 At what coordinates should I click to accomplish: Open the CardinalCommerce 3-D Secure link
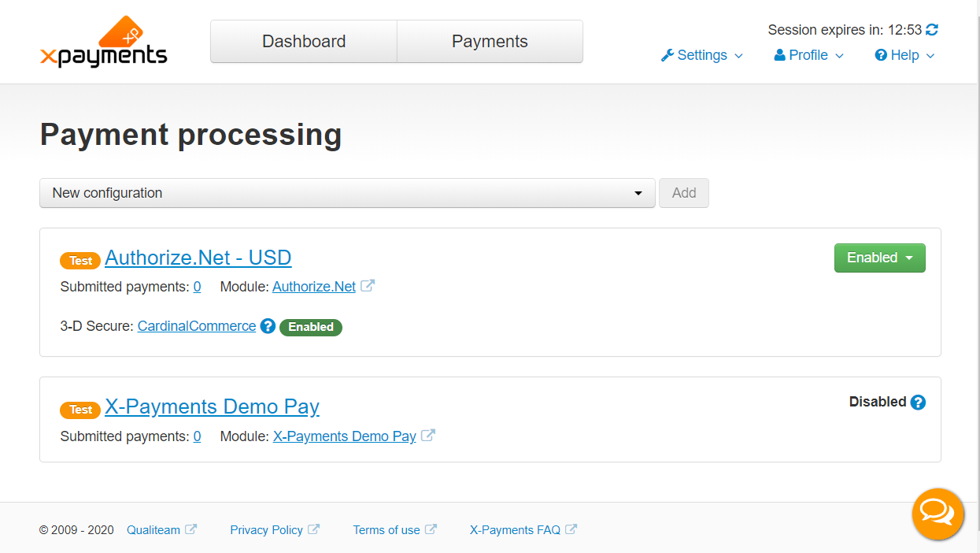(x=197, y=326)
